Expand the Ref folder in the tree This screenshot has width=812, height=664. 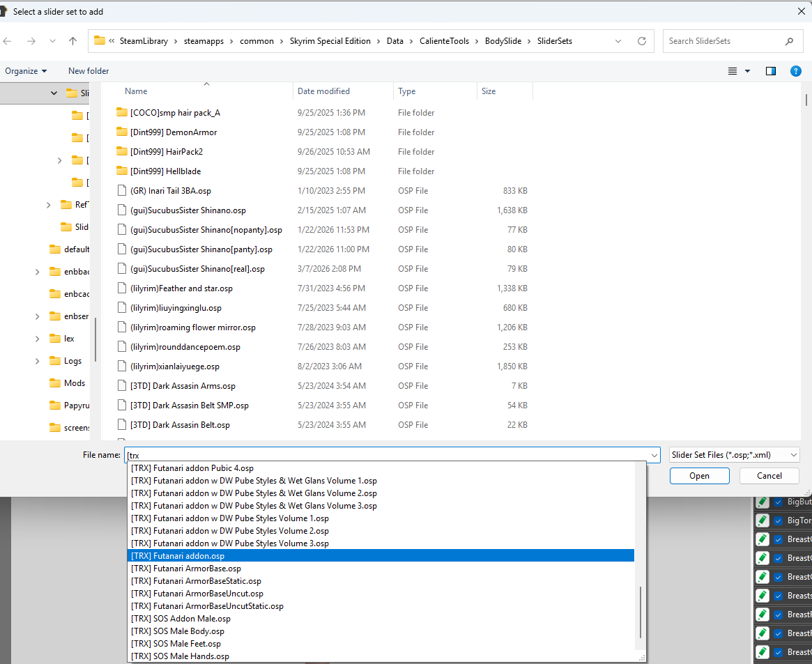48,205
